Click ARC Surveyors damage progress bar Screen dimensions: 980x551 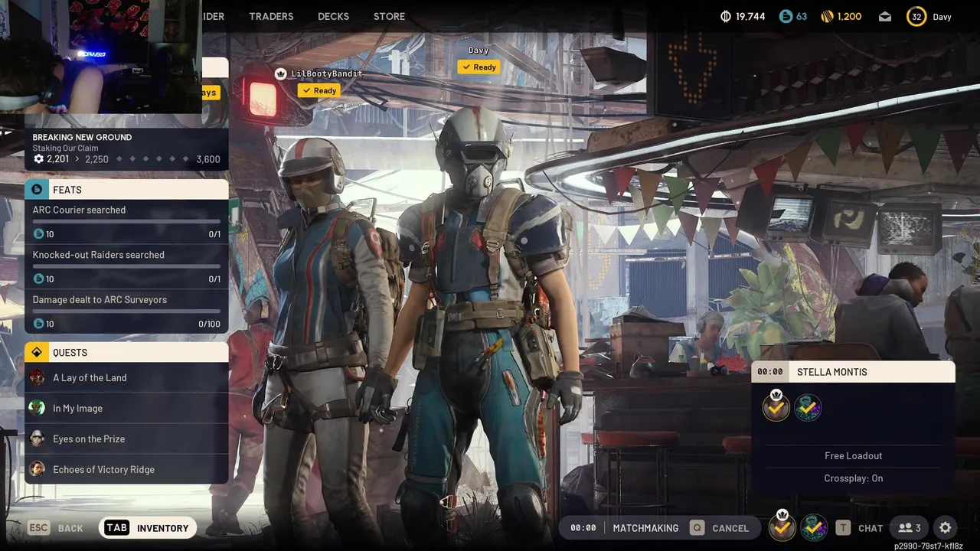tap(126, 311)
